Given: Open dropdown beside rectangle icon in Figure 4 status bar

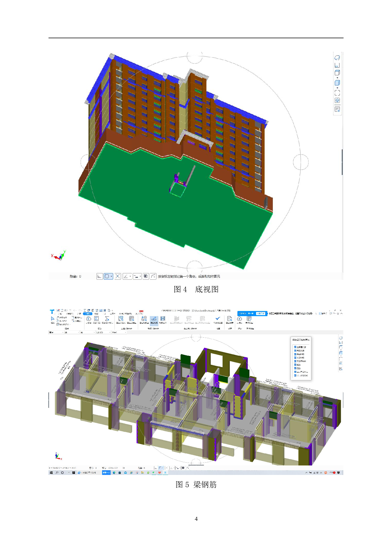Looking at the screenshot, I should tap(111, 276).
